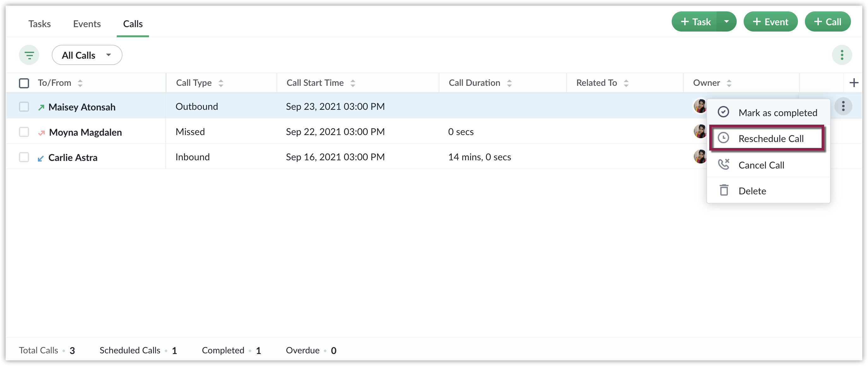868x366 pixels.
Task: Click the Owner column header label
Action: 706,83
